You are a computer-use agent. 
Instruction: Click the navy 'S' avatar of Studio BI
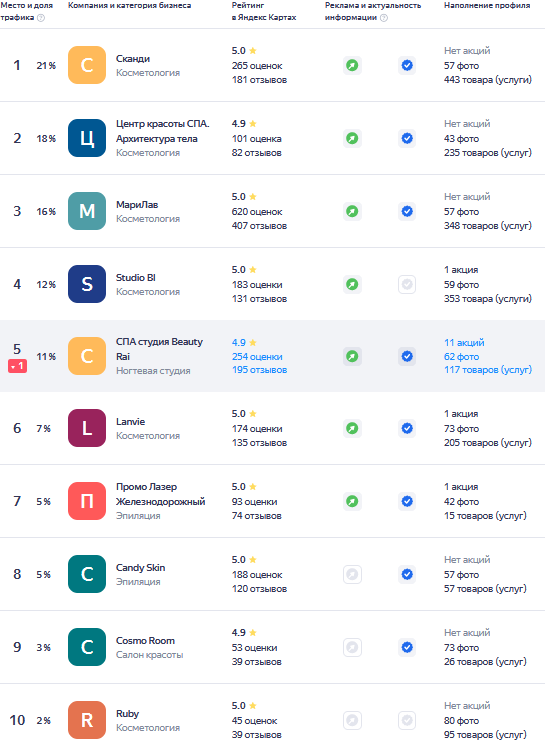coord(87,284)
